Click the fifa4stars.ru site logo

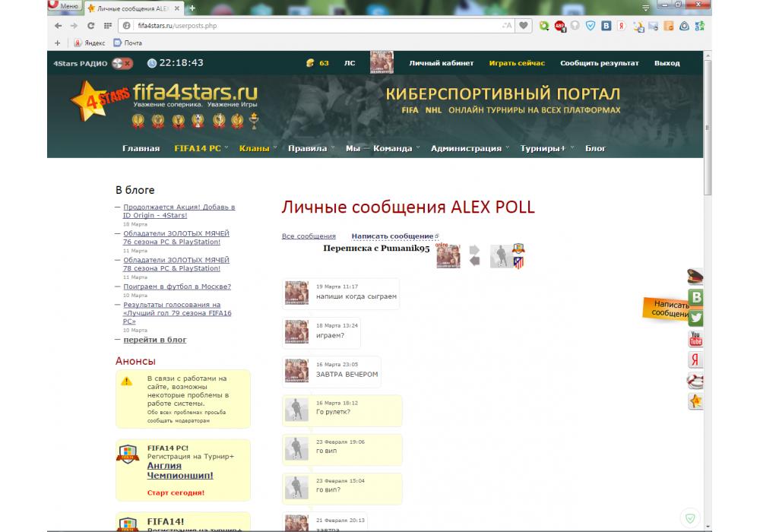tap(165, 100)
